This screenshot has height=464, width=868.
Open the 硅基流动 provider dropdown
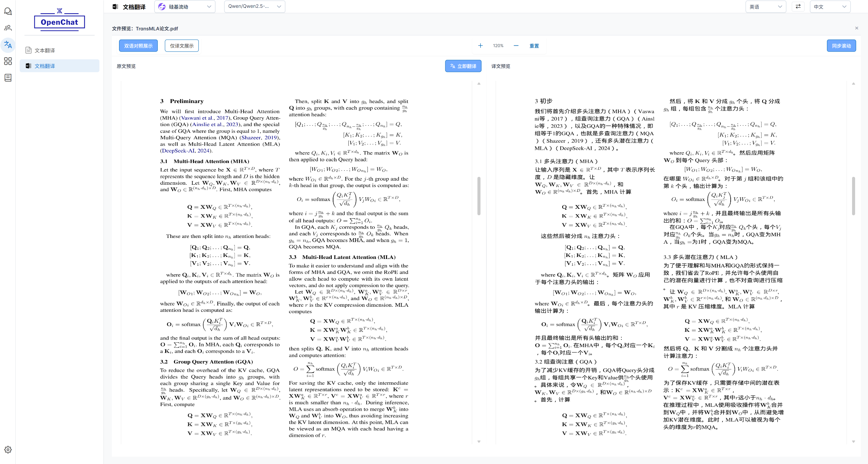coord(185,6)
